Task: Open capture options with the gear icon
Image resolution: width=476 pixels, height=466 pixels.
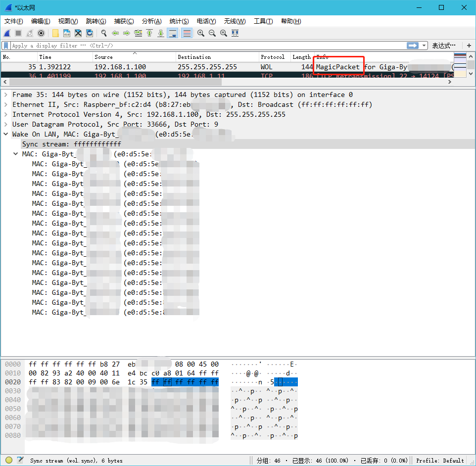Action: click(41, 33)
